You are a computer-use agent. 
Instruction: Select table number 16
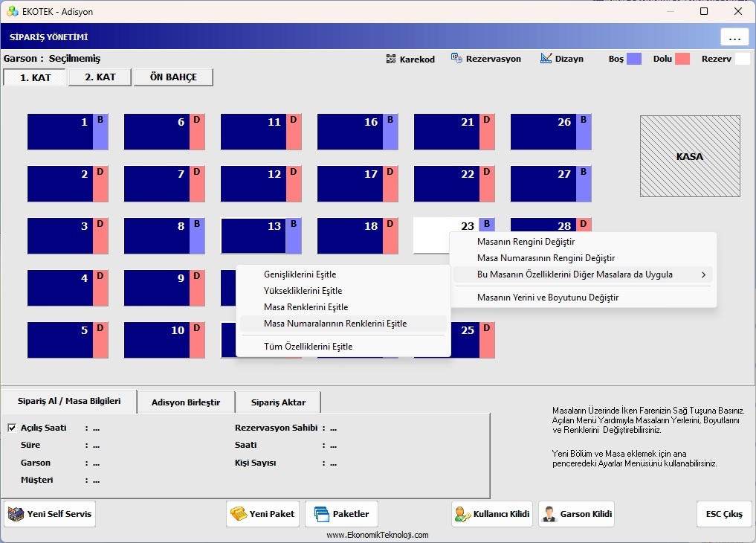pyautogui.click(x=358, y=132)
